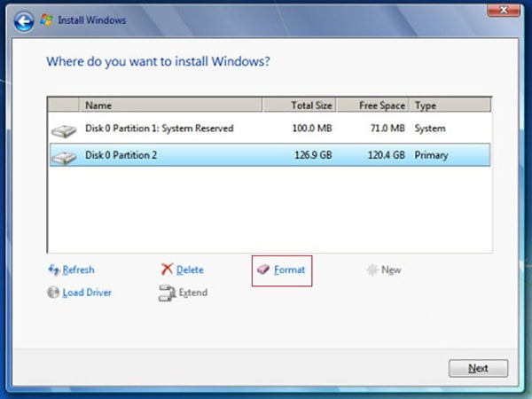Click the System type cell
Viewport: 532px width, 399px height.
coord(430,129)
